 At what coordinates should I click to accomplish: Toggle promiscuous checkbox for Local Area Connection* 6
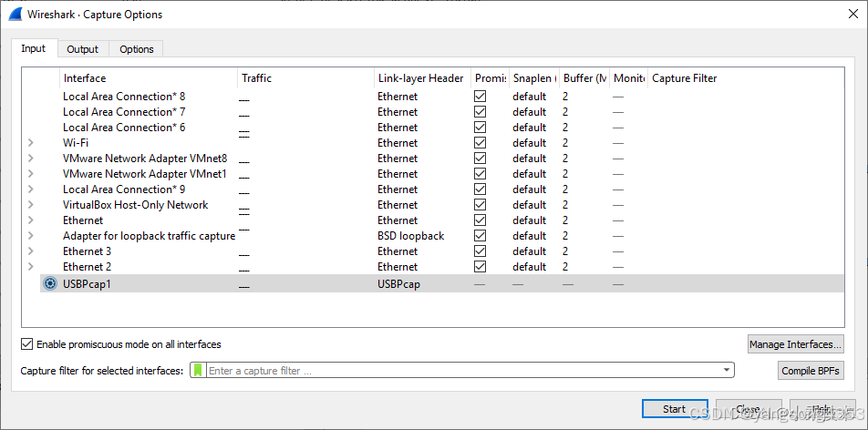click(480, 128)
